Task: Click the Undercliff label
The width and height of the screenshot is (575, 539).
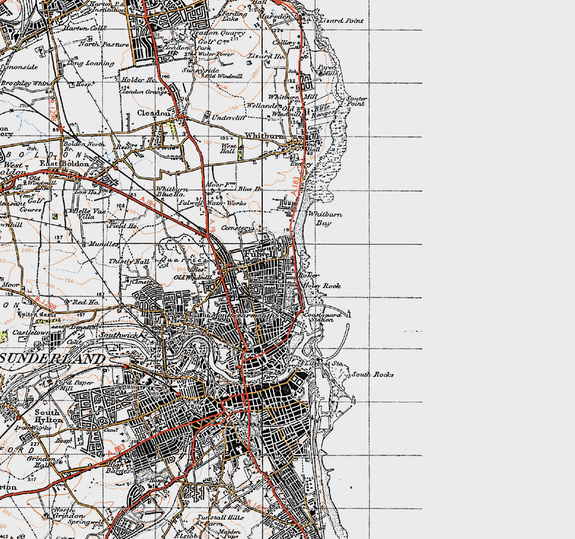Action: pos(228,118)
